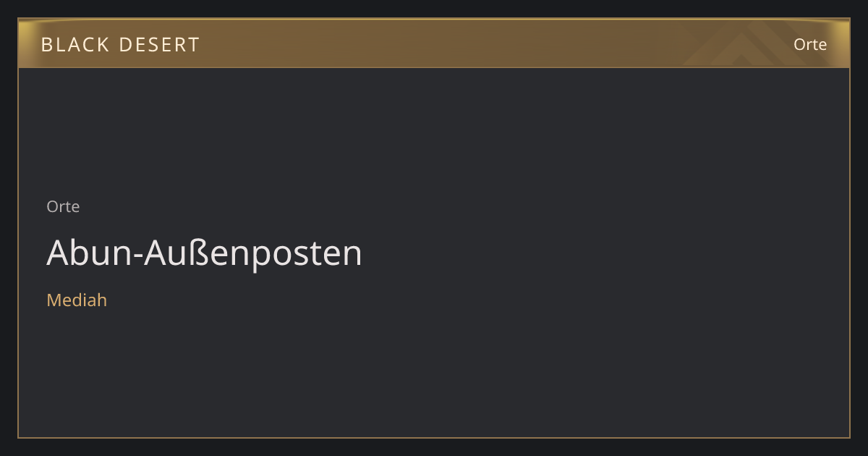
Task: Open the Orte category in the header's right corner
Action: (810, 44)
